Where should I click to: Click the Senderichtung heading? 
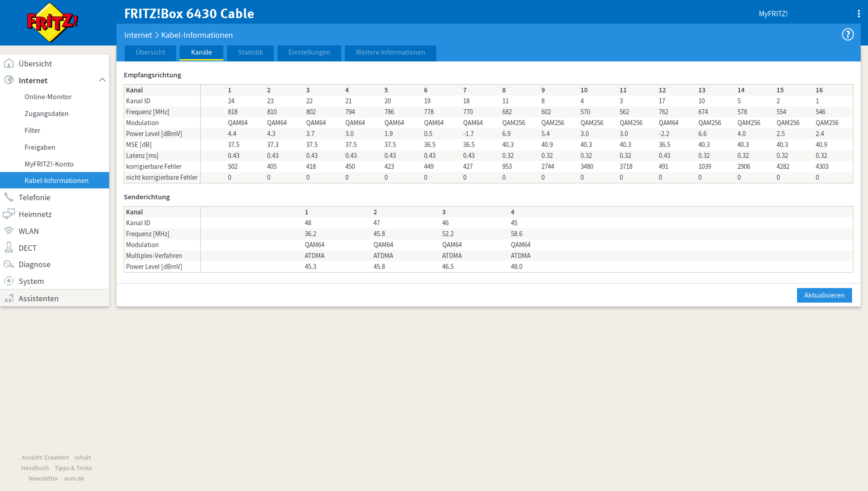tap(146, 197)
